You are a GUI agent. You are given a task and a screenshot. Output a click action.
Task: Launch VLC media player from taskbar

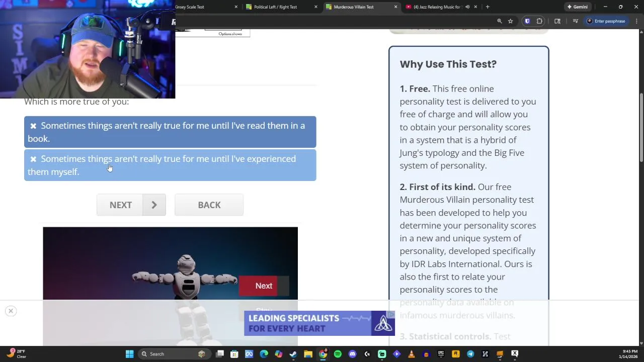pyautogui.click(x=412, y=354)
